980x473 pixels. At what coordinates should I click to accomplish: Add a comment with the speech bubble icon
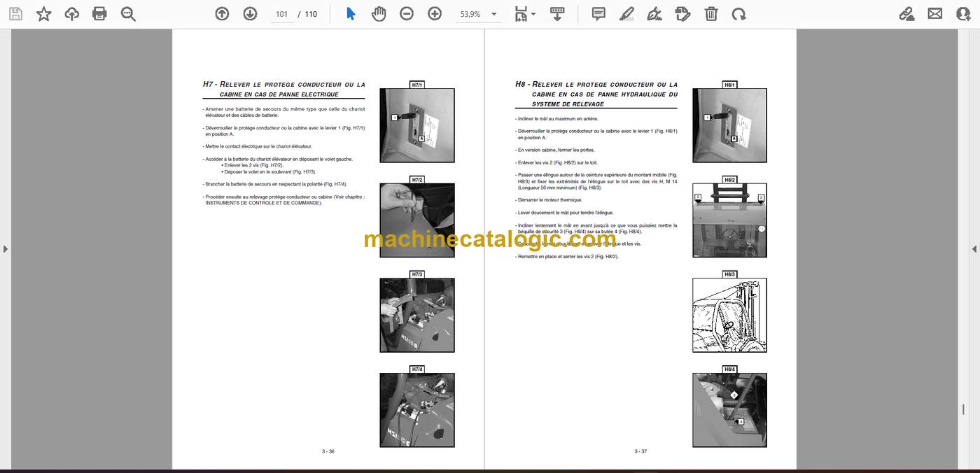598,14
